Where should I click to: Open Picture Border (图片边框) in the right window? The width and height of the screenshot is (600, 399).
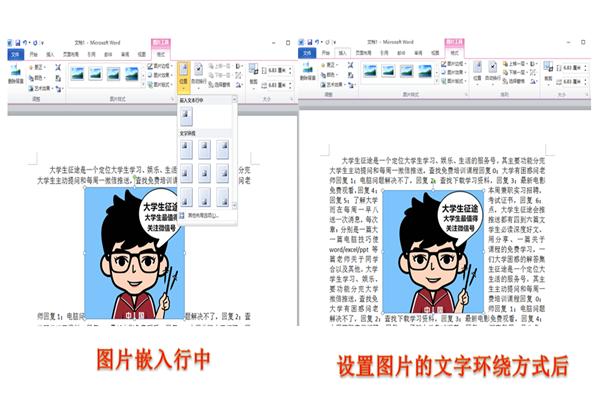pos(454,64)
